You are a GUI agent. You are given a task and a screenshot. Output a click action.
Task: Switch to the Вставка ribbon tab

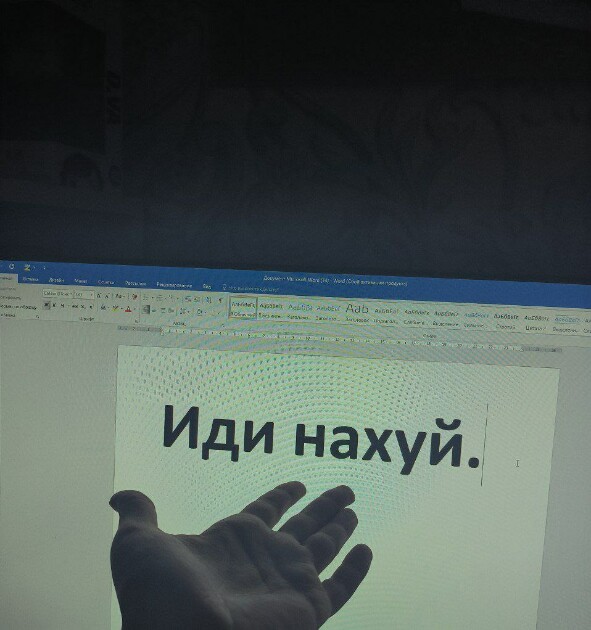click(x=31, y=278)
